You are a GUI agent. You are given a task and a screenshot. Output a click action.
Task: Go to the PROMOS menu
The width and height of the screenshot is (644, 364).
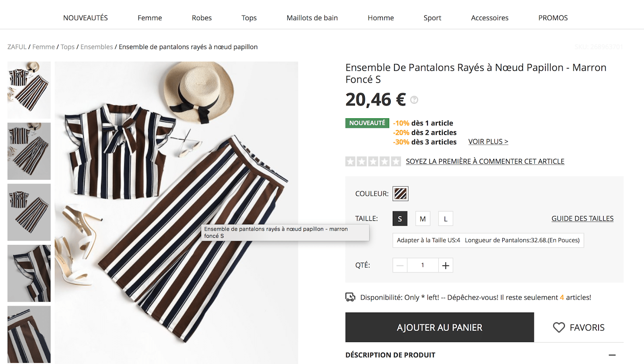pyautogui.click(x=553, y=18)
